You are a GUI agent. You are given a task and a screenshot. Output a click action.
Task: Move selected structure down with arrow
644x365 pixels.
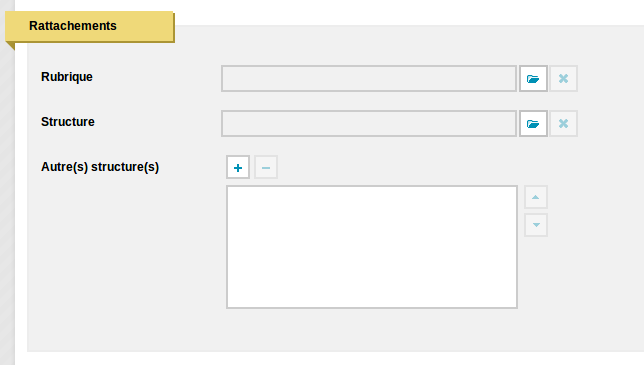(x=536, y=225)
